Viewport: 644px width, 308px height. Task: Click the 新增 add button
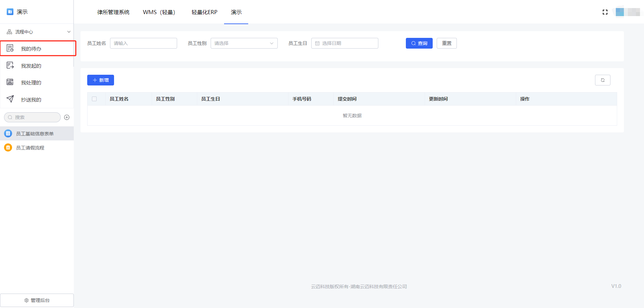point(101,80)
